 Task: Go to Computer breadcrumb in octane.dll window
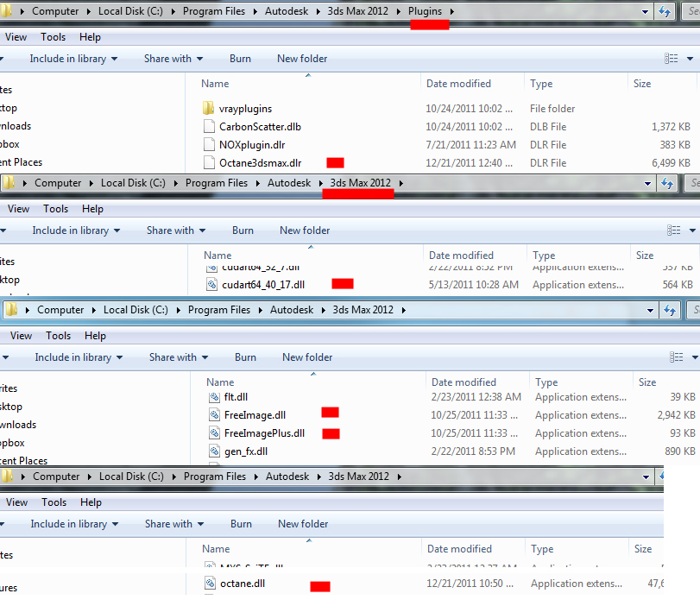(x=56, y=477)
